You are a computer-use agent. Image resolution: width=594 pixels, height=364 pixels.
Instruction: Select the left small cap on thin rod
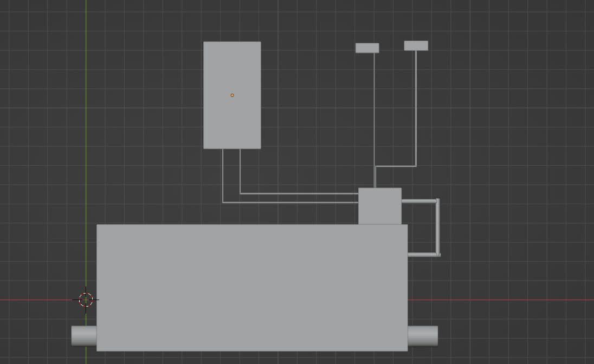(x=367, y=48)
